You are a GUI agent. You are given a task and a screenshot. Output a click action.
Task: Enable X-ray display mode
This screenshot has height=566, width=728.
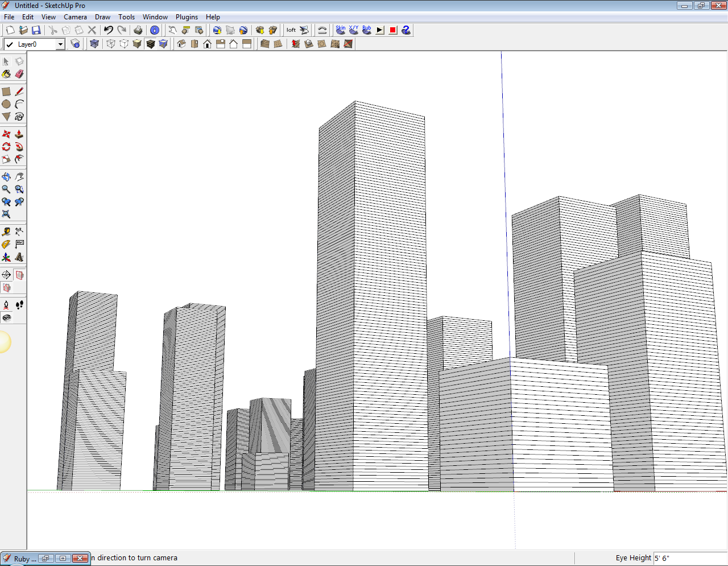click(94, 43)
